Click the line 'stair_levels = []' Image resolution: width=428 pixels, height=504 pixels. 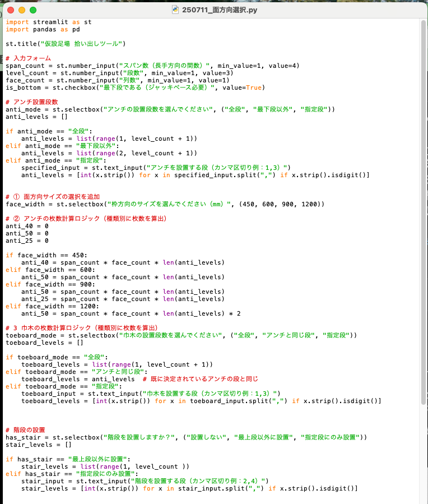pyautogui.click(x=39, y=445)
